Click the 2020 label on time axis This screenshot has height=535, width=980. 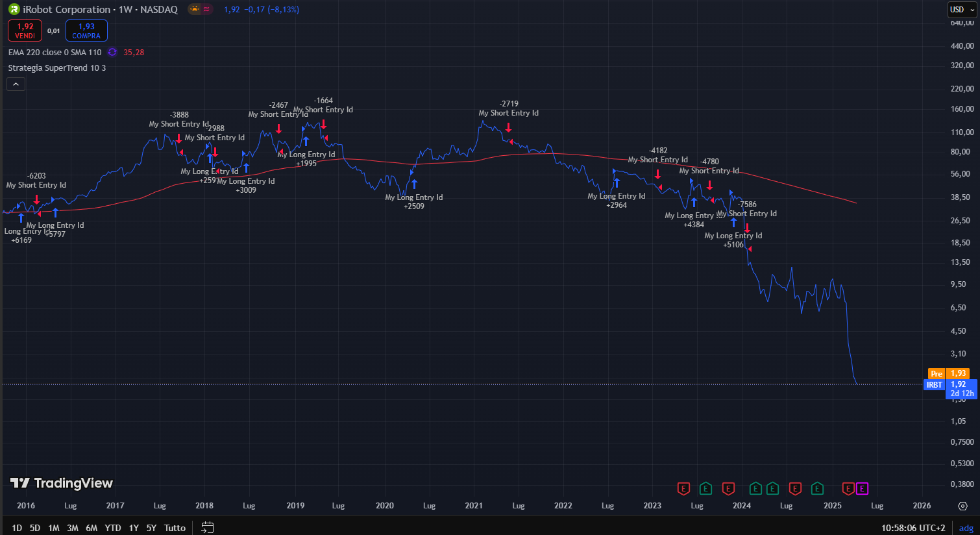[x=385, y=506]
